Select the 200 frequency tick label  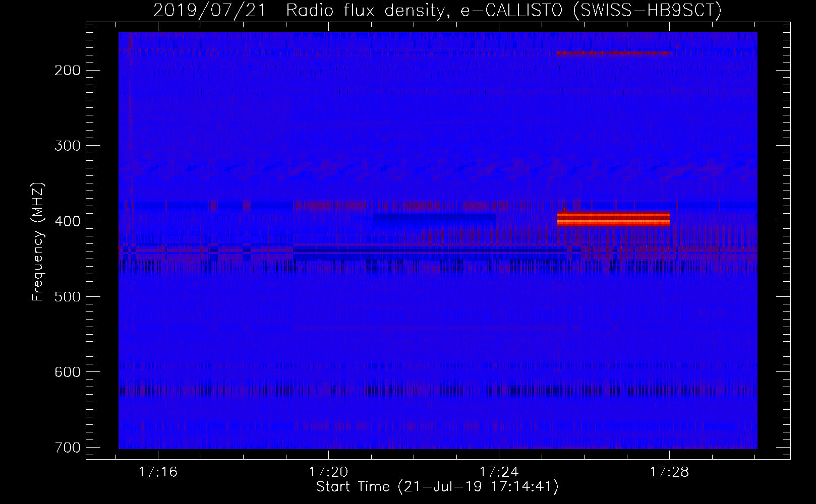point(68,71)
